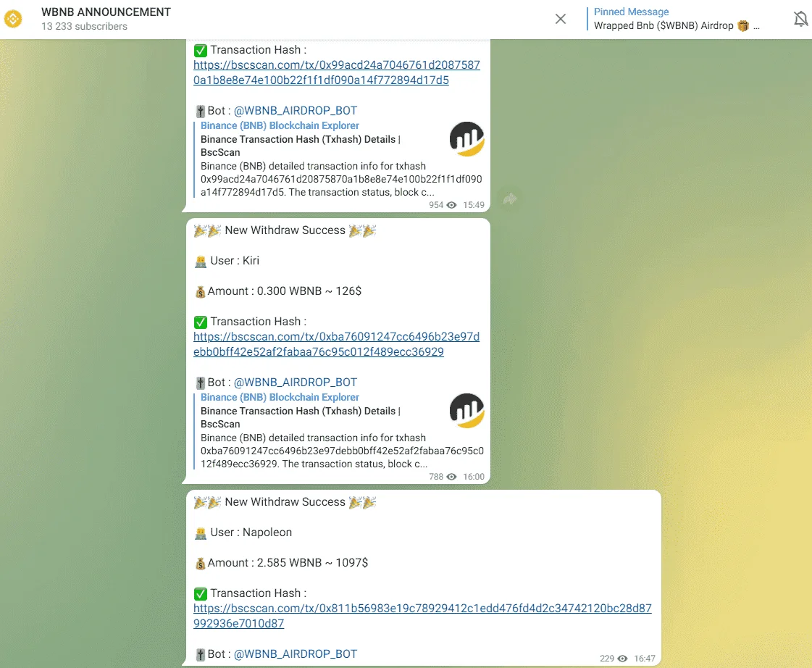Click money bag emoji beside 126$ amount
Screen dimensions: 812x668
click(x=201, y=292)
